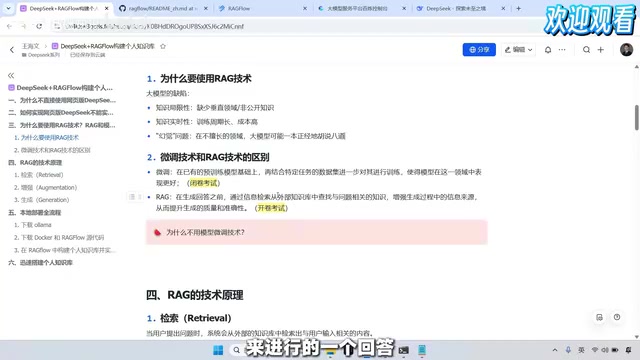The width and height of the screenshot is (640, 360).
Task: Go to outline item 三、为什么要使用RAG技术?
Action: (x=62, y=125)
